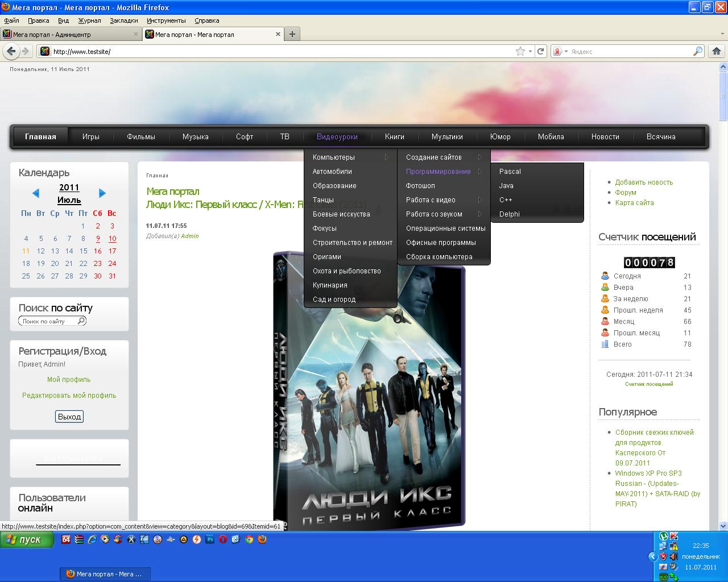728x582 pixels.
Task: Open a new tab with the plus button
Action: coord(292,34)
